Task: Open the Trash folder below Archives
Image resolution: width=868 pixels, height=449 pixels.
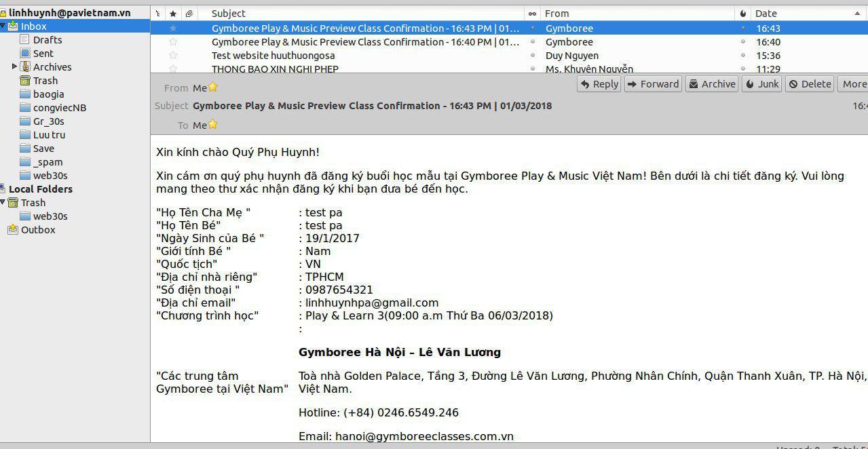Action: (x=45, y=81)
